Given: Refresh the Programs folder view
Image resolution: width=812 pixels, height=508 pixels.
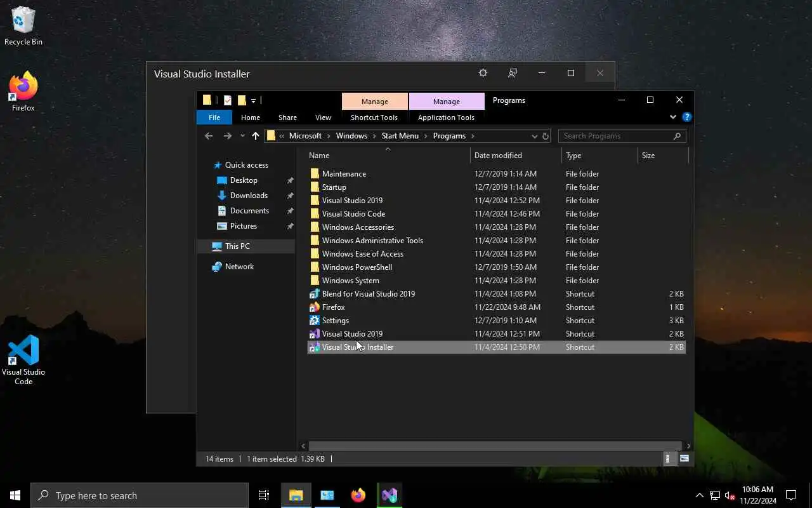Looking at the screenshot, I should [545, 136].
